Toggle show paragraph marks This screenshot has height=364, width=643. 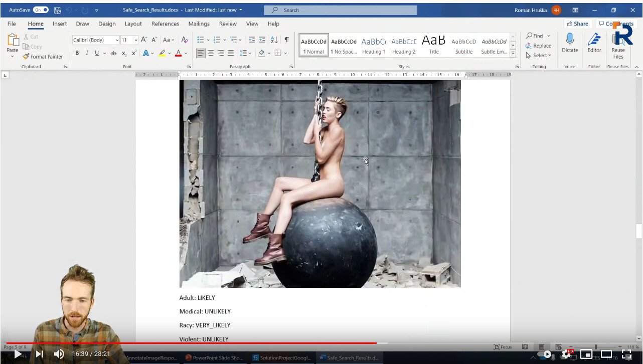[x=286, y=40]
